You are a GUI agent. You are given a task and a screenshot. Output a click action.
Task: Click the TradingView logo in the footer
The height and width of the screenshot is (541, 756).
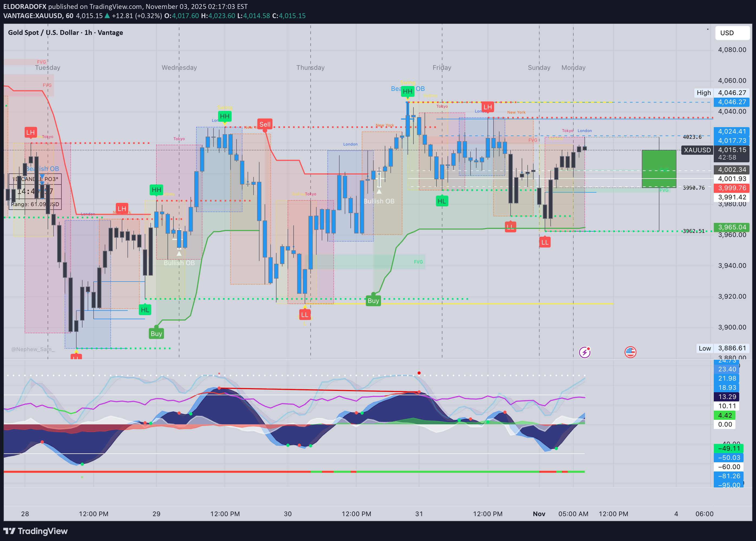pyautogui.click(x=35, y=531)
